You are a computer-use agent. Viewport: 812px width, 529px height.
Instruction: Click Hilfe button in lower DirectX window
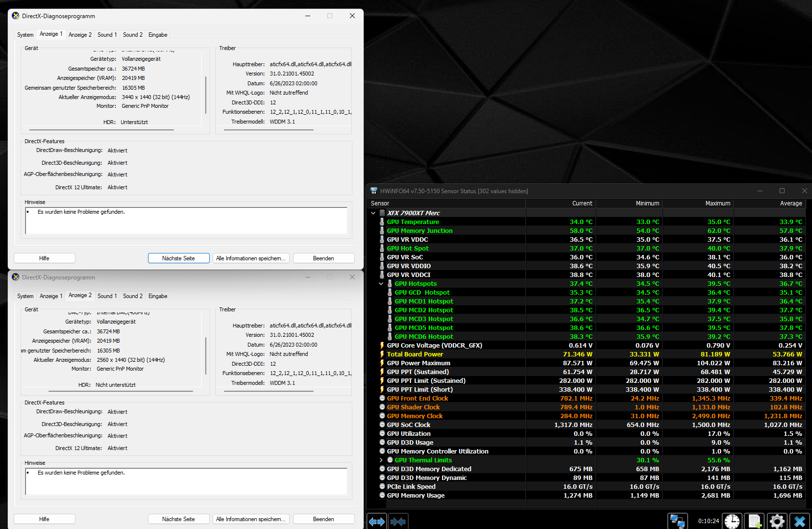44,519
